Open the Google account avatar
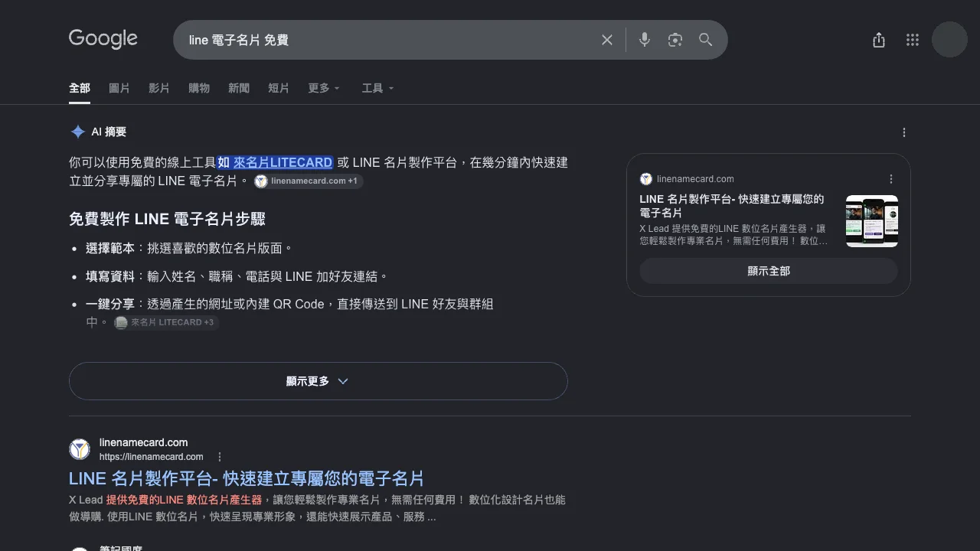The height and width of the screenshot is (551, 980). click(950, 40)
